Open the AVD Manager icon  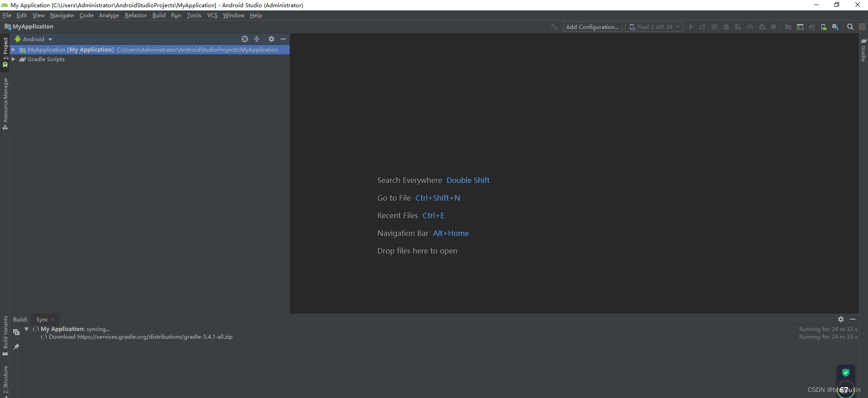coord(824,27)
